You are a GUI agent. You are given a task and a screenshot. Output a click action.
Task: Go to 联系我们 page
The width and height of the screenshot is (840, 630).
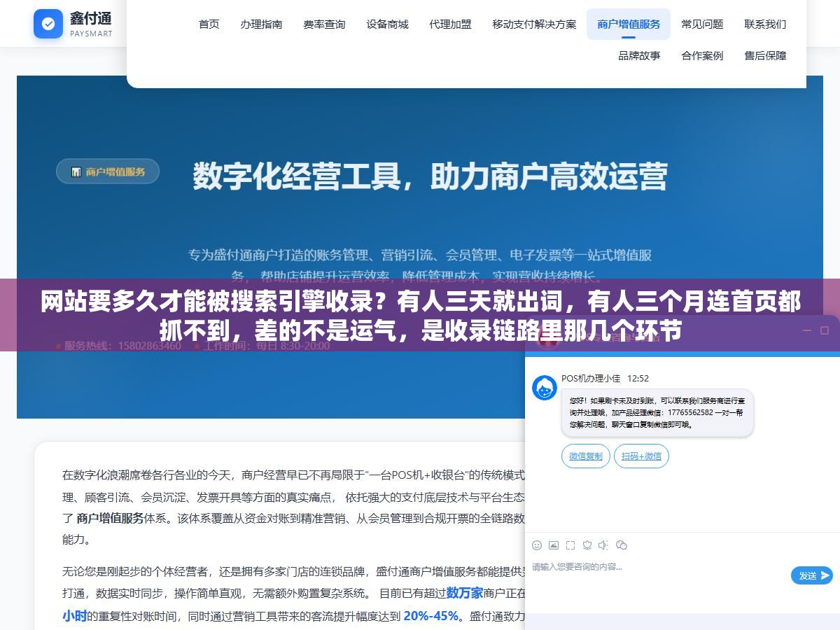coord(766,24)
